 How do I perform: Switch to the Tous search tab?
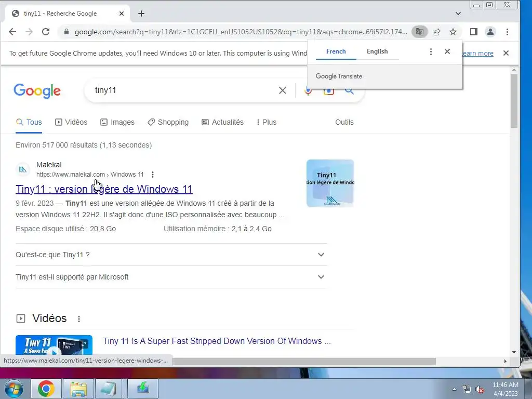pyautogui.click(x=29, y=122)
